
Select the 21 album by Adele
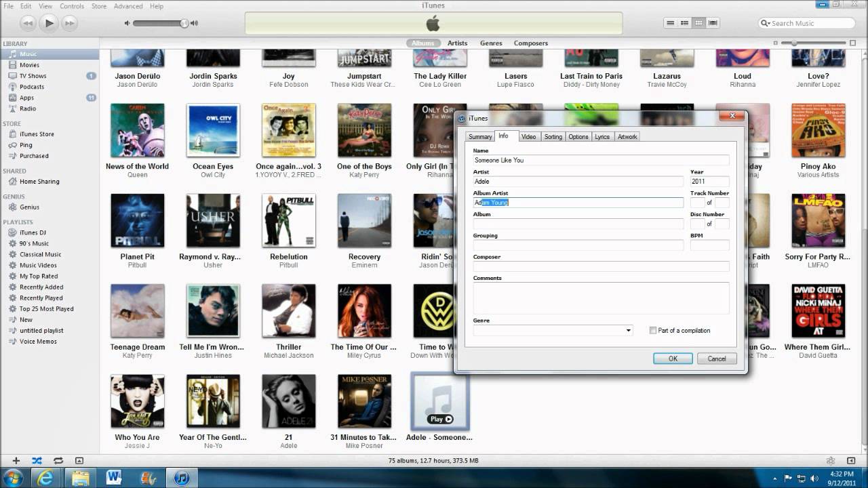pyautogui.click(x=289, y=401)
